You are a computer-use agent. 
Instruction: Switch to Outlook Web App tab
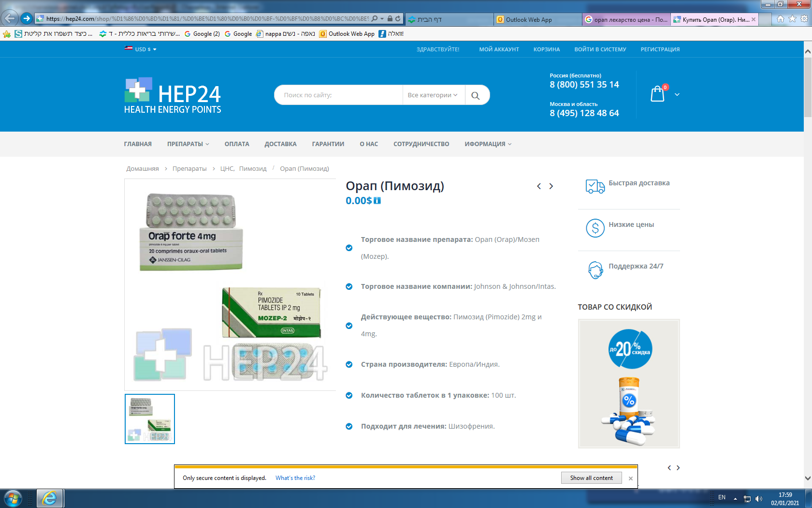[538, 20]
